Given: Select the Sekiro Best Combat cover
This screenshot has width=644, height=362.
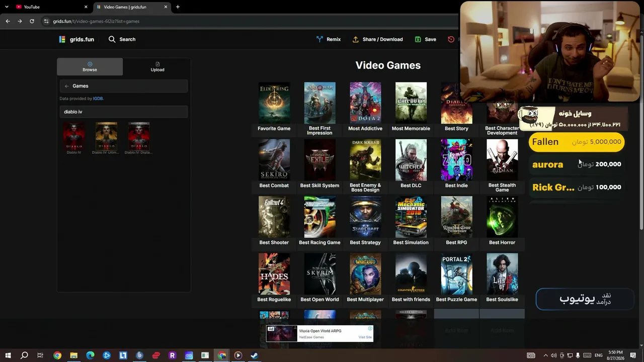Looking at the screenshot, I should pos(274,160).
